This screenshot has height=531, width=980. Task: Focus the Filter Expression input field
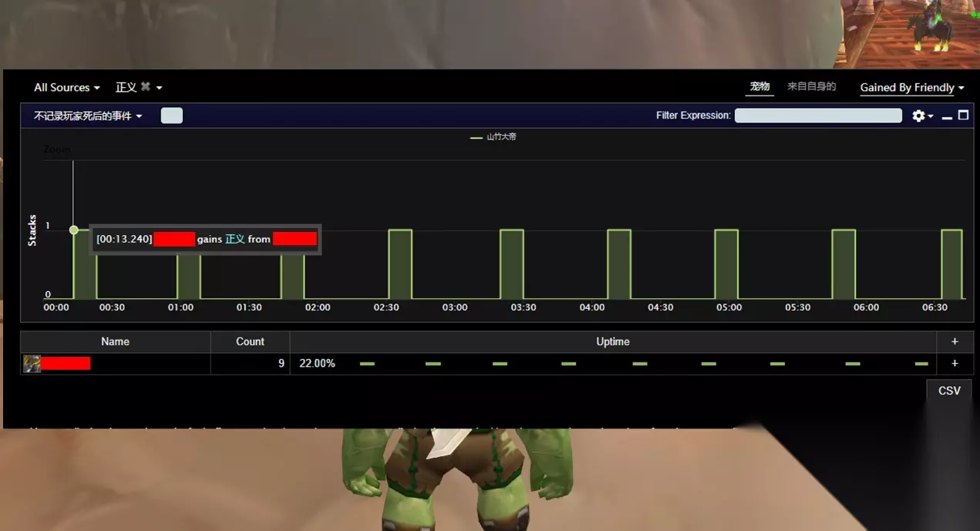tap(818, 116)
